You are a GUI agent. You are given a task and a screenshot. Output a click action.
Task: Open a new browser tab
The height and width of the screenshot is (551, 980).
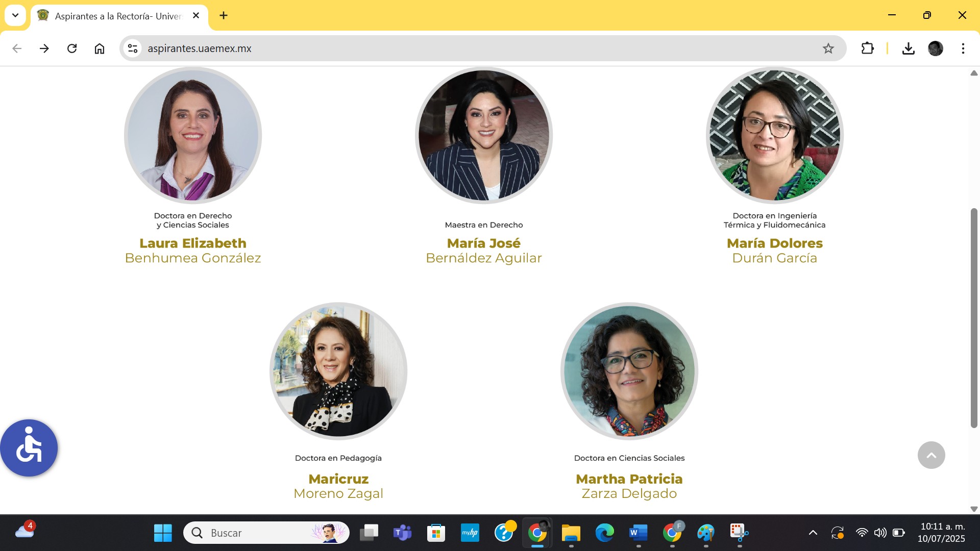pos(224,15)
